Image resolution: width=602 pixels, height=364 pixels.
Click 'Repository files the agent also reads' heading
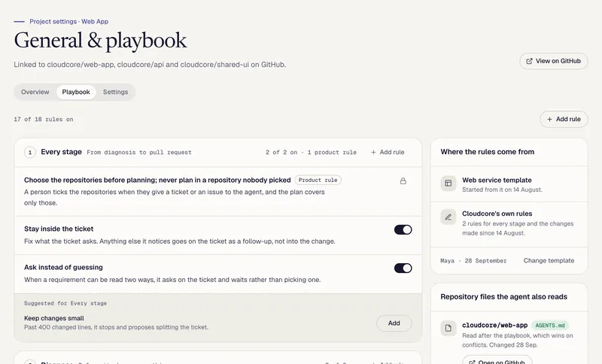[x=503, y=297]
